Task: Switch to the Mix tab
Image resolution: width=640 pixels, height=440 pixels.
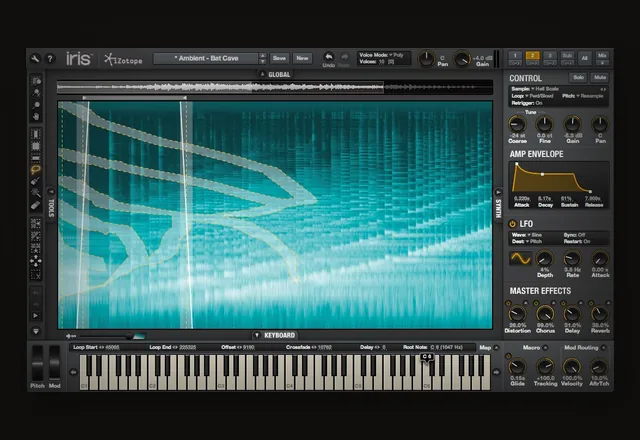Action: 602,58
